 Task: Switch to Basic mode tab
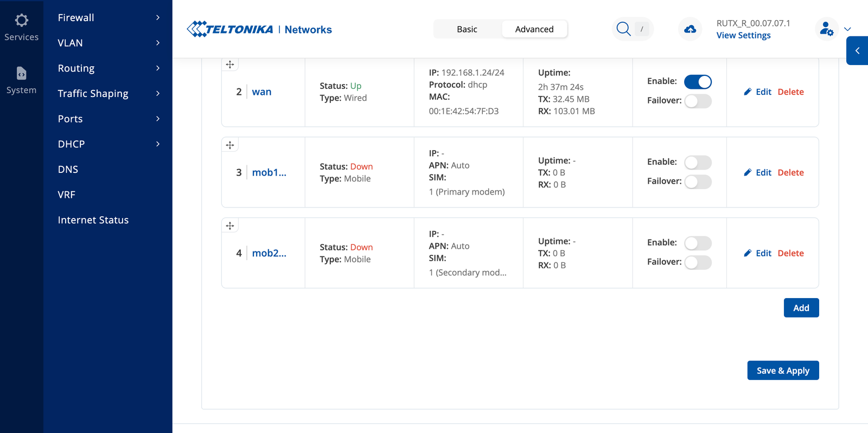click(x=467, y=29)
